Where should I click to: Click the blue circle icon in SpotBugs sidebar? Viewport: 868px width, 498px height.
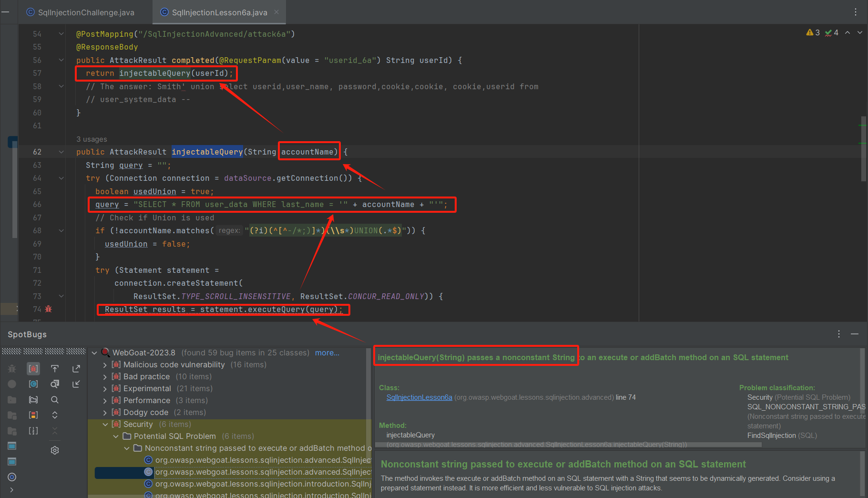12,477
